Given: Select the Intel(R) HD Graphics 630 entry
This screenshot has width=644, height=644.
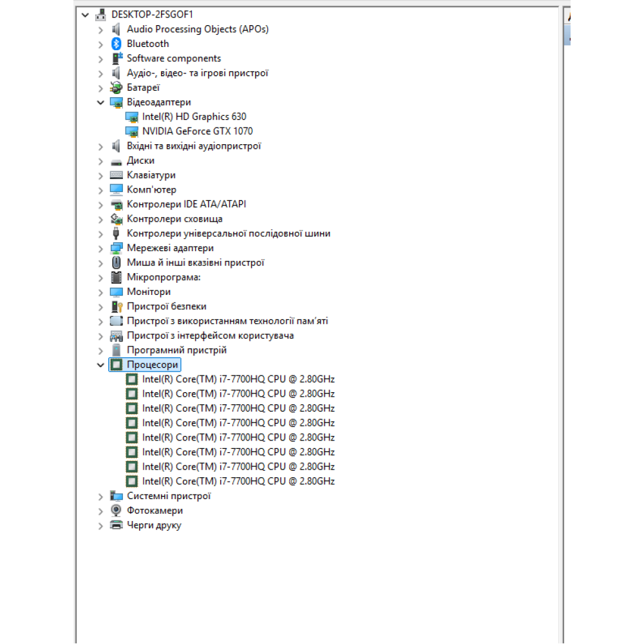Looking at the screenshot, I should pyautogui.click(x=194, y=117).
